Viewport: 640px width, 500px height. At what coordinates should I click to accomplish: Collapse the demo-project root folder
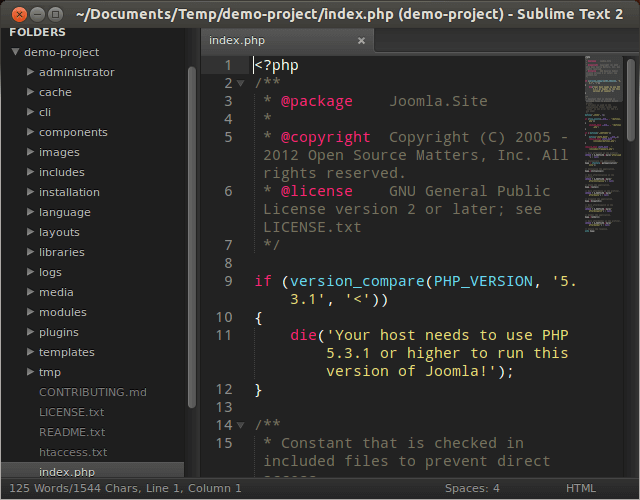[16, 52]
